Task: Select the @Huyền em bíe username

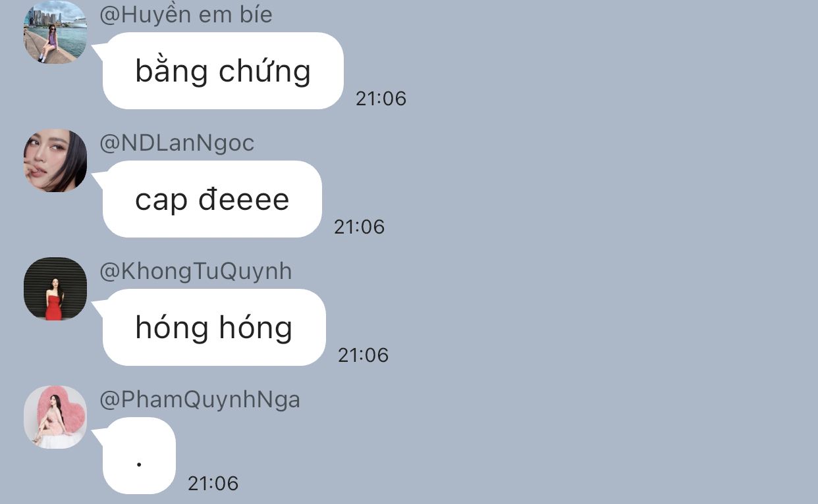Action: pyautogui.click(x=186, y=14)
